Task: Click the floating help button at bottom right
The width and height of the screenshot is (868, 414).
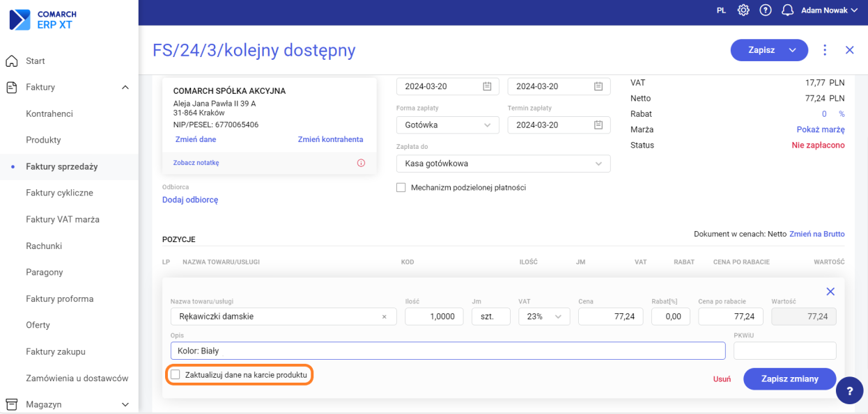Action: (x=849, y=391)
